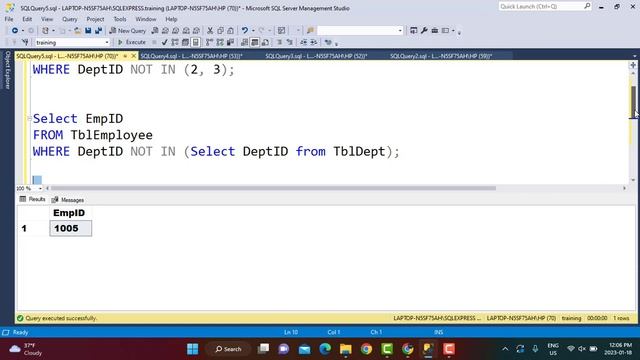Viewport: 640px width, 360px height.
Task: Click the Save floppy disk icon
Action: coord(88,31)
